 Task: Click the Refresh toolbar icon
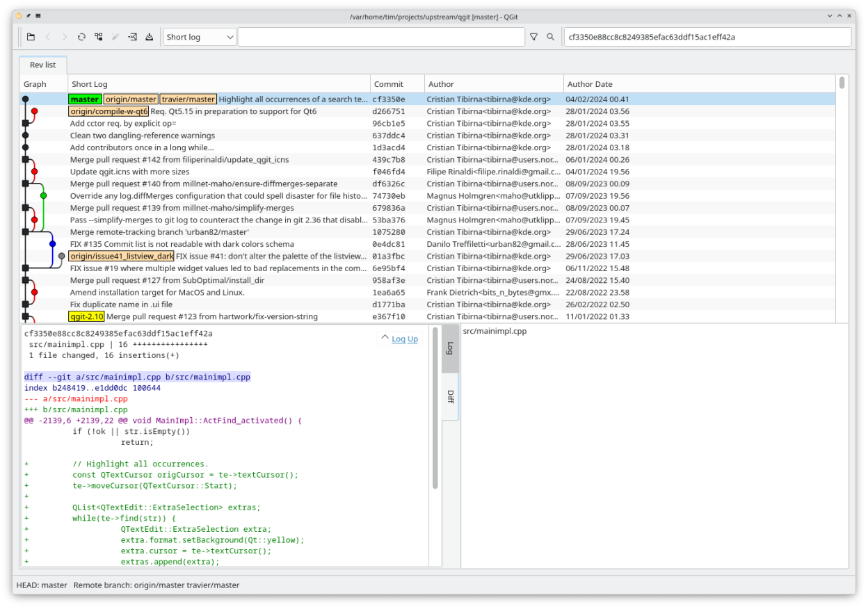tap(81, 38)
